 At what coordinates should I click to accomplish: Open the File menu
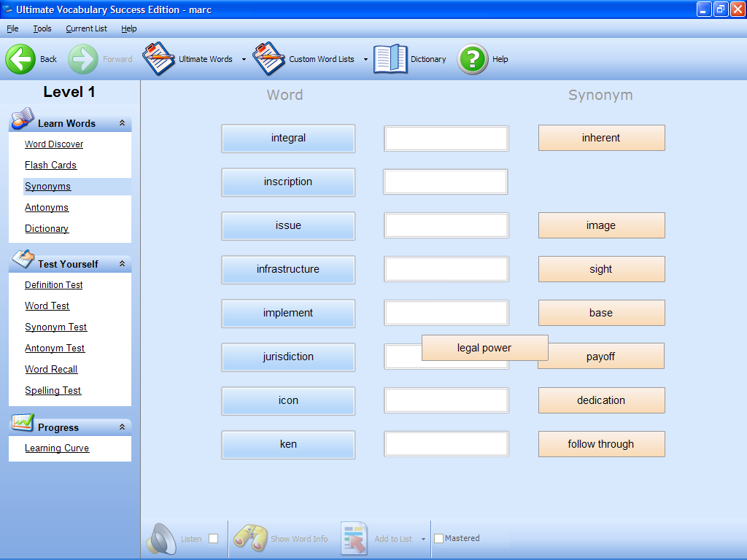tap(12, 28)
